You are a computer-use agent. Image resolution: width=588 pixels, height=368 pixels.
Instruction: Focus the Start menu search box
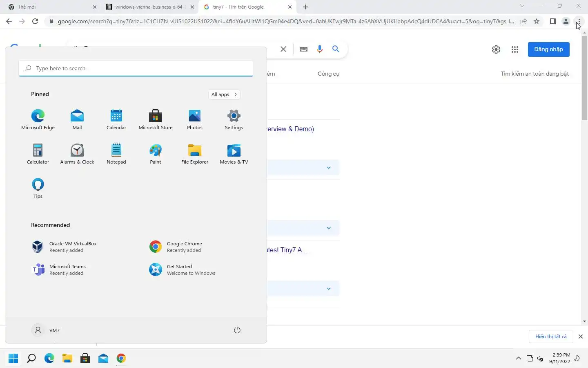click(x=136, y=68)
